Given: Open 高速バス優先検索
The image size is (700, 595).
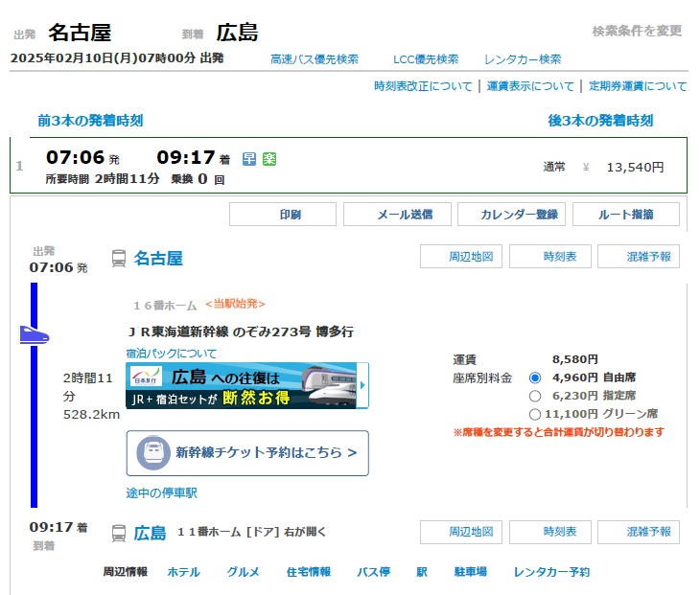Looking at the screenshot, I should click(315, 59).
